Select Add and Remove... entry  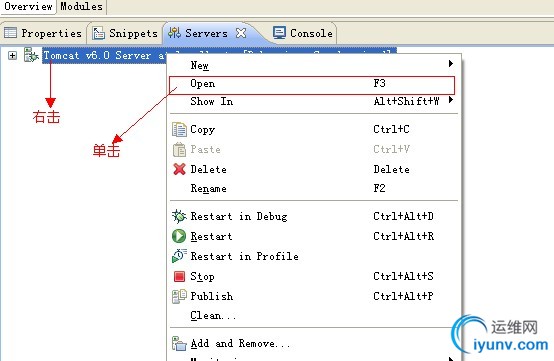coord(314,343)
